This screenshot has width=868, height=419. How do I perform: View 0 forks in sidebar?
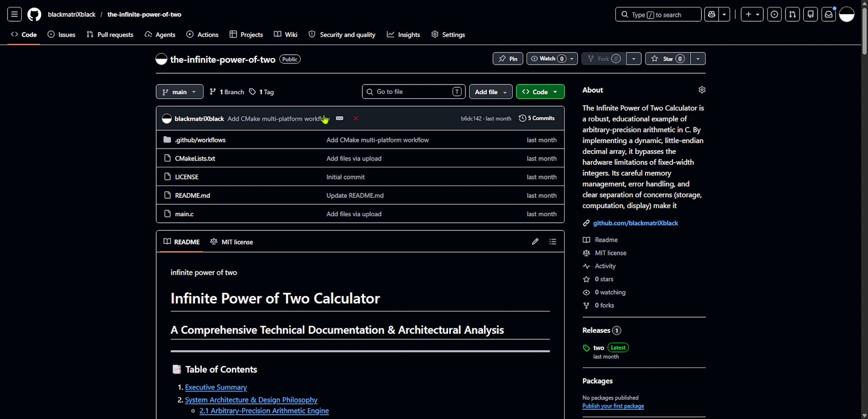tap(598, 305)
